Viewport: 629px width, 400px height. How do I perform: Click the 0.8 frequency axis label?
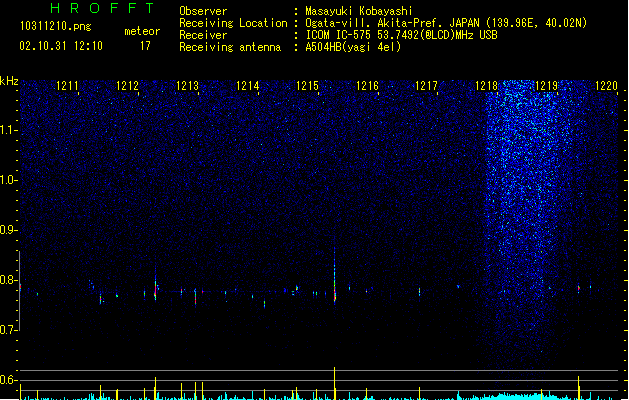(8, 280)
